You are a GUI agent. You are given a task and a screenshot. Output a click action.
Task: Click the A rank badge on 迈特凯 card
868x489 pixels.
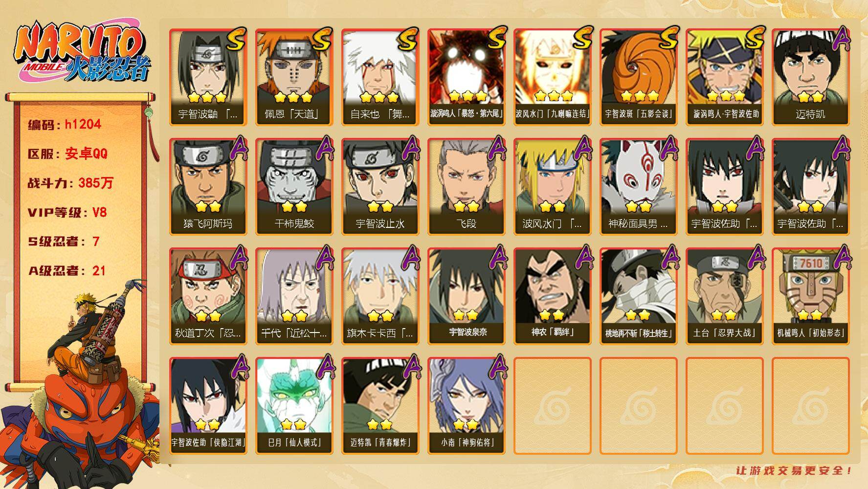(840, 38)
